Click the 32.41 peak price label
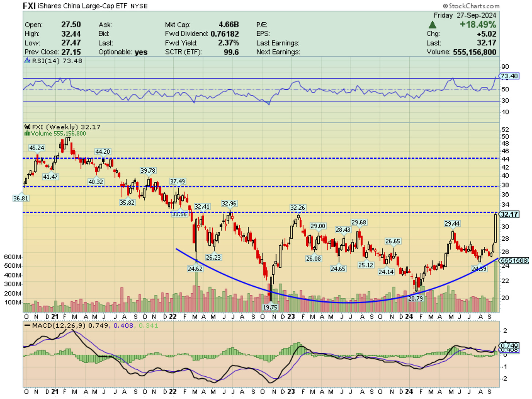Viewport: 532px width, 399px height. (x=202, y=206)
